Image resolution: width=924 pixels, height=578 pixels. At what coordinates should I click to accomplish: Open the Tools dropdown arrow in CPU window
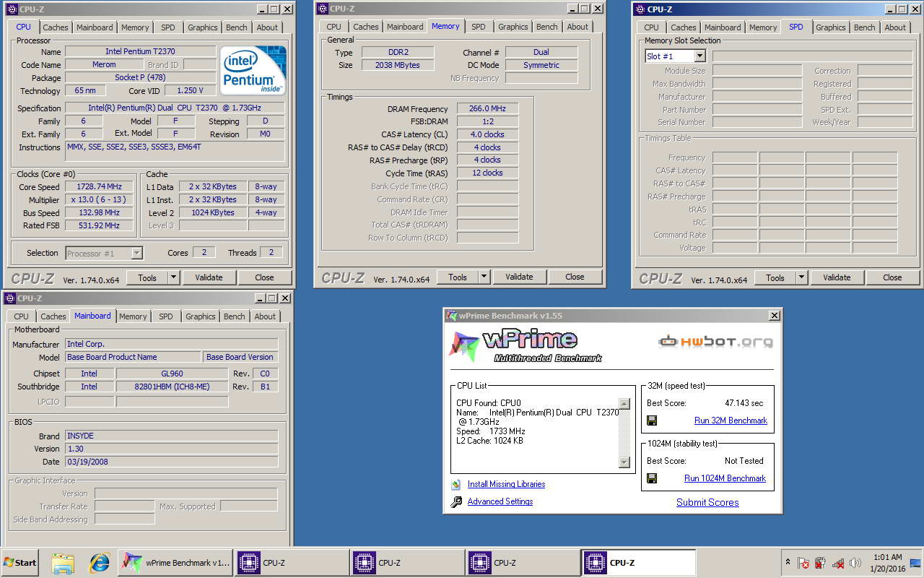coord(173,277)
